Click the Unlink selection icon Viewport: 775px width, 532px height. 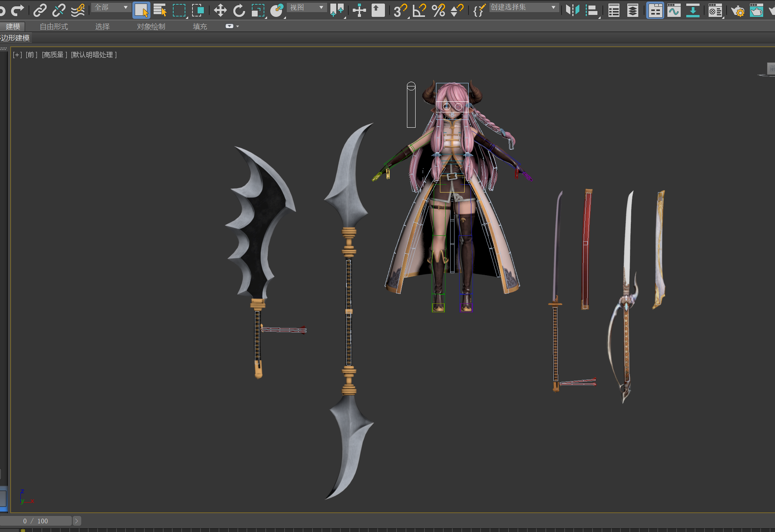pyautogui.click(x=59, y=10)
